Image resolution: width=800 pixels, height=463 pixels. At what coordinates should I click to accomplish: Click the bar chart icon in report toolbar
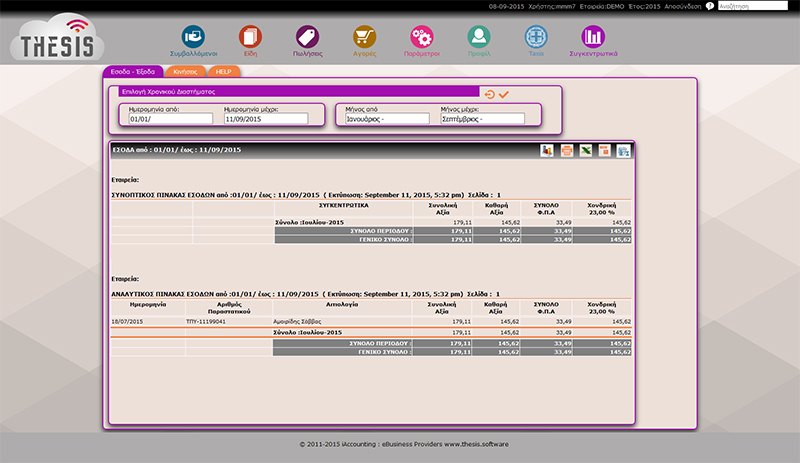[x=547, y=151]
